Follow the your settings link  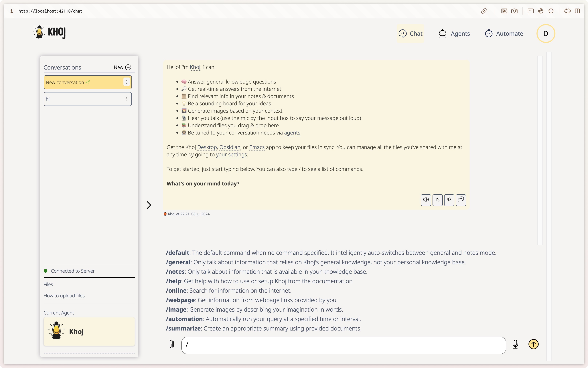[x=231, y=155]
